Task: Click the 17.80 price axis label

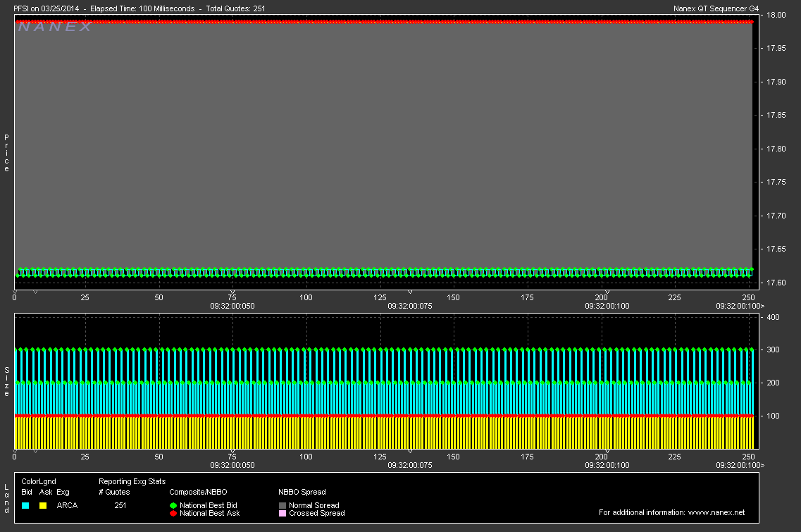Action: click(x=776, y=149)
